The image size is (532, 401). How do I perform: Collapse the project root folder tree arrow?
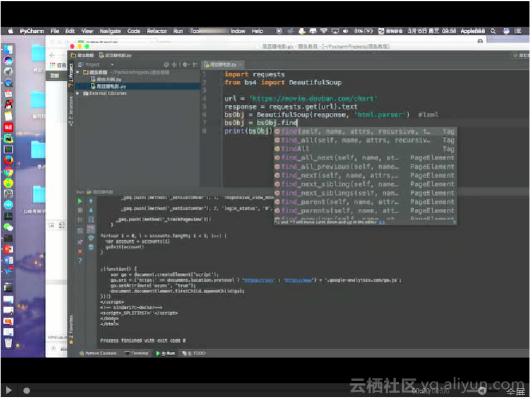(x=78, y=73)
